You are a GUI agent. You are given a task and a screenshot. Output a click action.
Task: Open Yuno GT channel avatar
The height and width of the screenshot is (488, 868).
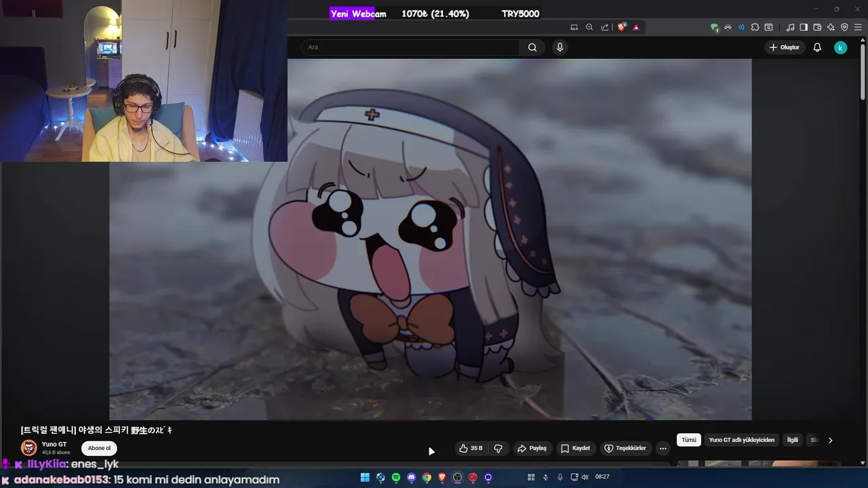click(28, 448)
